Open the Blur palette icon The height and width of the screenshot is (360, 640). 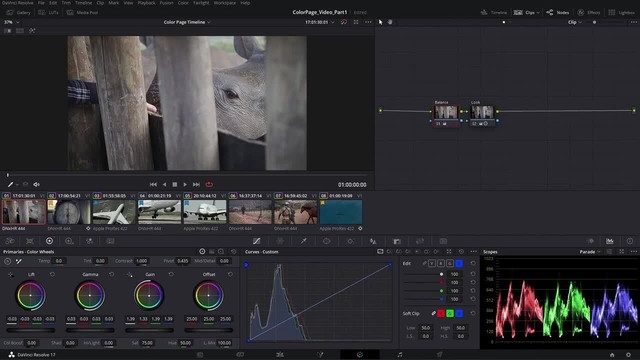click(x=373, y=241)
